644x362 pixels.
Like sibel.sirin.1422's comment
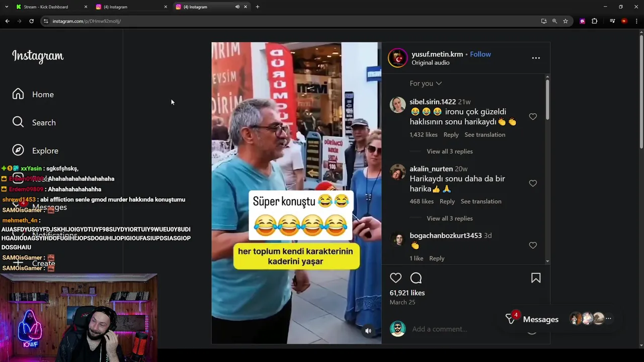pos(533,117)
